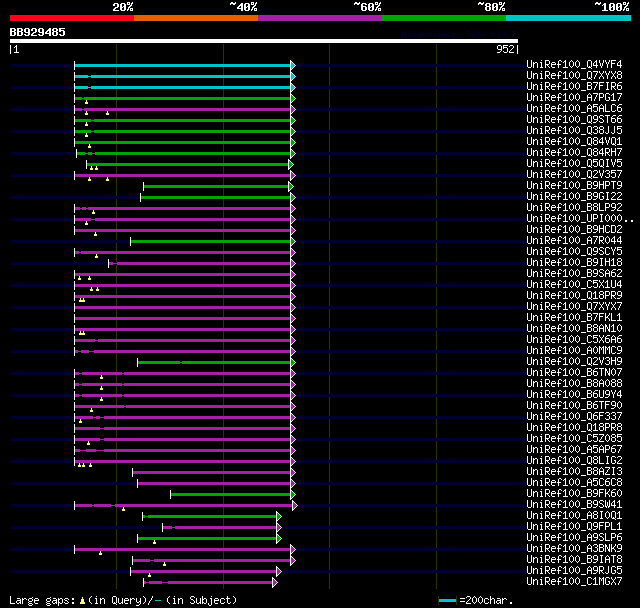Image resolution: width=640 pixels, height=608 pixels.
Task: Click UniRef100_B8AZI3 label
Action: (574, 472)
